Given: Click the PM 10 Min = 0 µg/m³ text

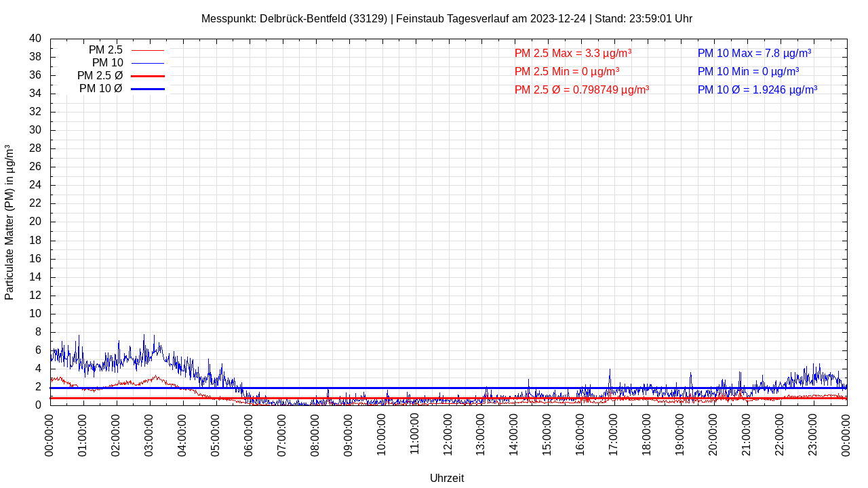Looking at the screenshot, I should pos(748,71).
